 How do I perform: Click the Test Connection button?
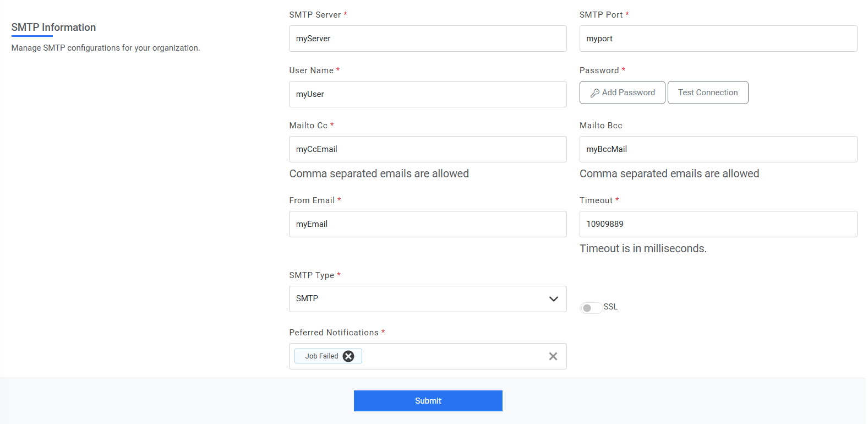click(707, 93)
